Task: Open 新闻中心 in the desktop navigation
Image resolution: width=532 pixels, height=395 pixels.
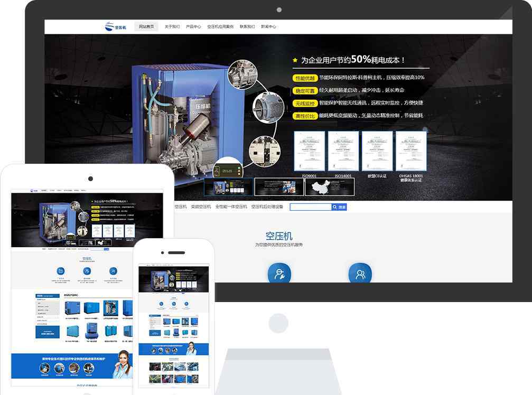Action: coord(268,26)
